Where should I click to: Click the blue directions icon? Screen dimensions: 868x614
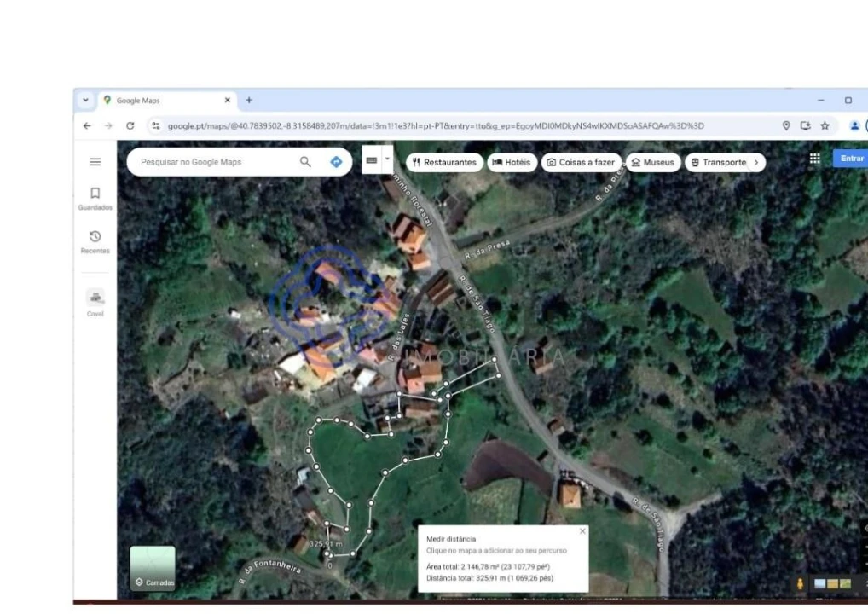pyautogui.click(x=336, y=162)
